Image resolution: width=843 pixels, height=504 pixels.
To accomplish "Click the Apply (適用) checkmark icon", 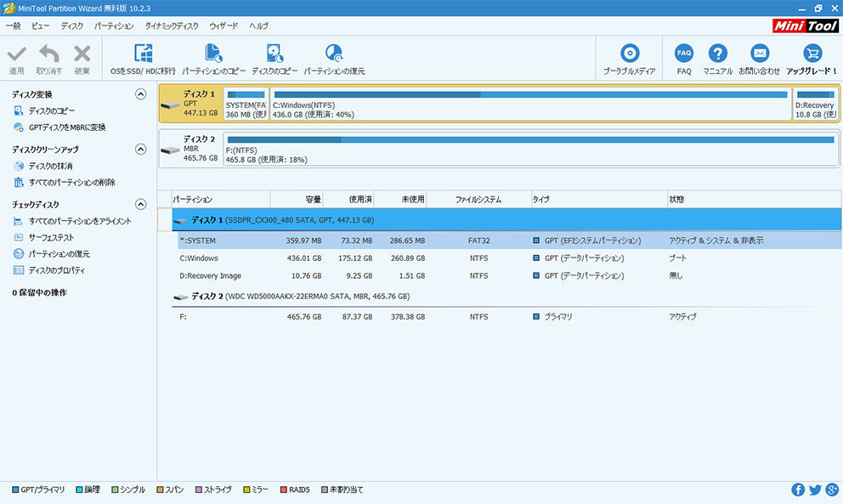I will tap(17, 54).
